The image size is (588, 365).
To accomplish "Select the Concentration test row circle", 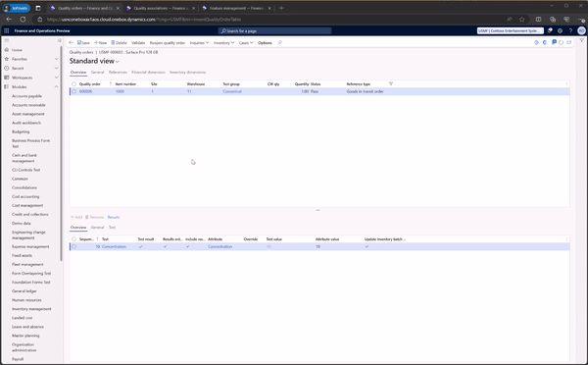I will tap(73, 246).
